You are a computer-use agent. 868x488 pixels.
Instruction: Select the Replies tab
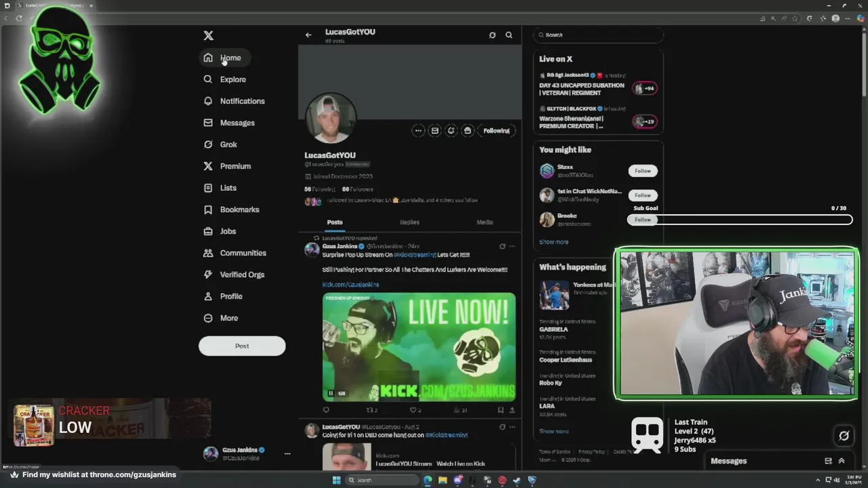coord(410,222)
